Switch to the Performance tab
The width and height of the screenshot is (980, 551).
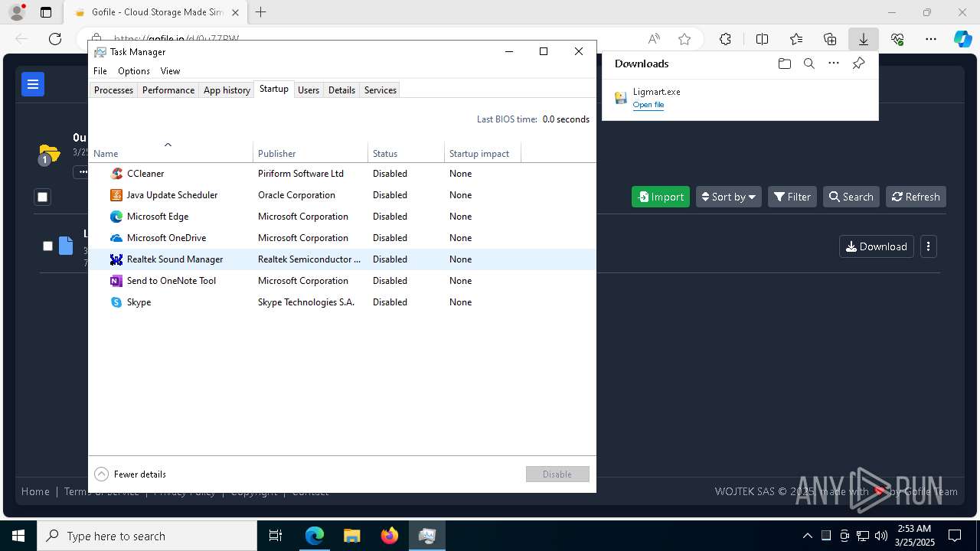(168, 90)
